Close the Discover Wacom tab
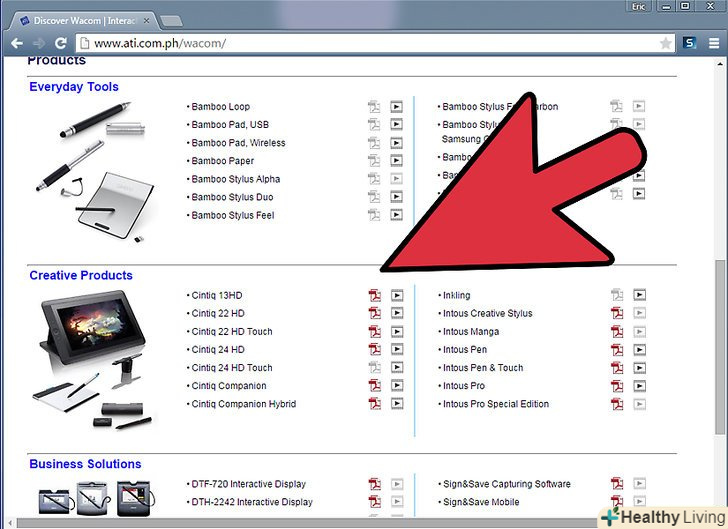The image size is (728, 529). coord(146,21)
